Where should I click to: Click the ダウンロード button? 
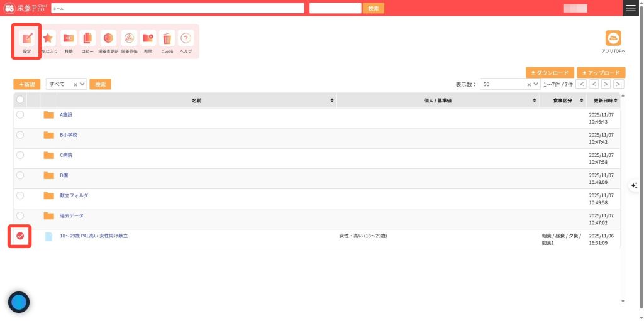click(x=549, y=73)
